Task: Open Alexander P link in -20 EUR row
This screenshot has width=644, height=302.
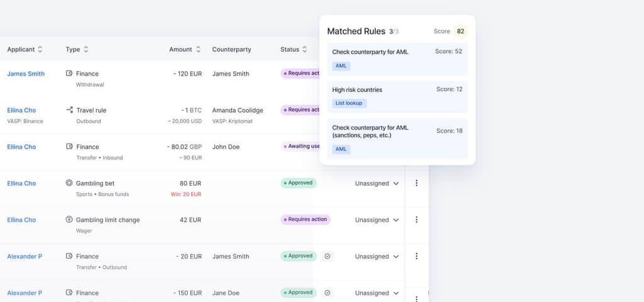Action: pyautogui.click(x=25, y=257)
